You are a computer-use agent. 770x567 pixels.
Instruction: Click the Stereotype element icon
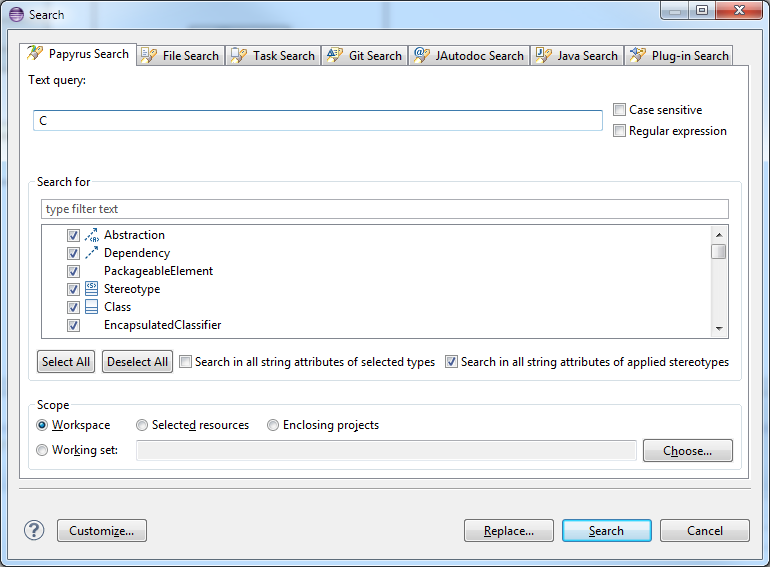click(x=91, y=289)
